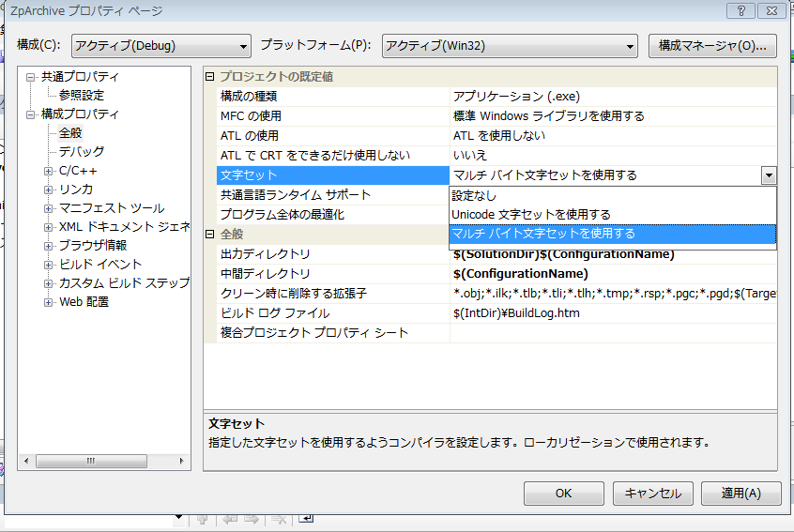794x532 pixels.
Task: Collapse the プロジェクトの既定値 section
Action: click(x=209, y=76)
